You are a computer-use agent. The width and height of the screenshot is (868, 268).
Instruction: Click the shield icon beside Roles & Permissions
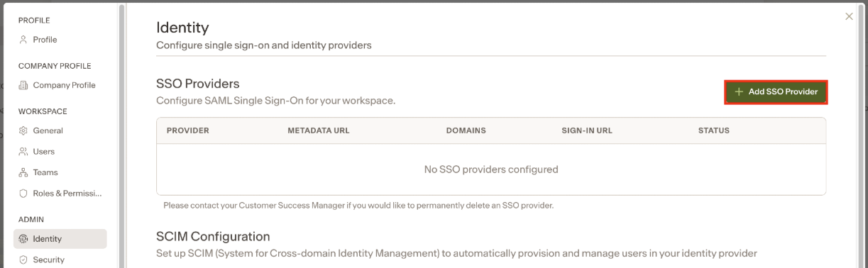(x=23, y=194)
